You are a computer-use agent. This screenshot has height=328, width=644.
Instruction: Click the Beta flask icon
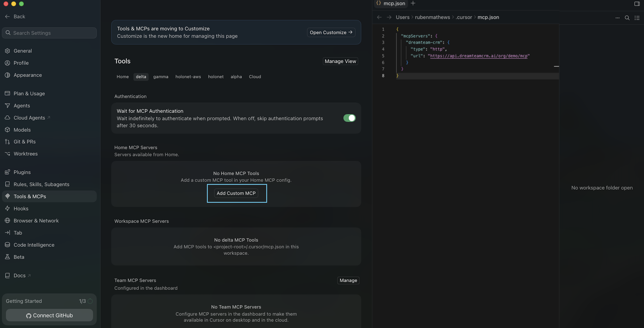(7, 257)
